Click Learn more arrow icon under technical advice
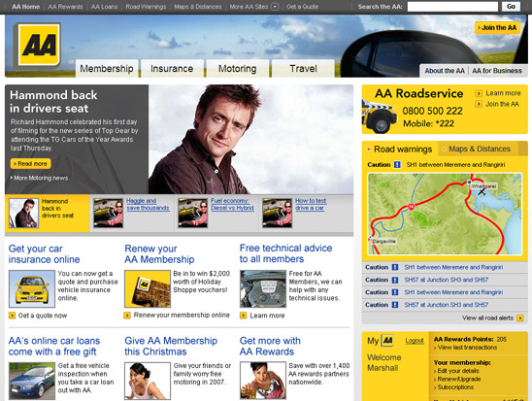Screen dimensions: 532x401 (x=243, y=316)
